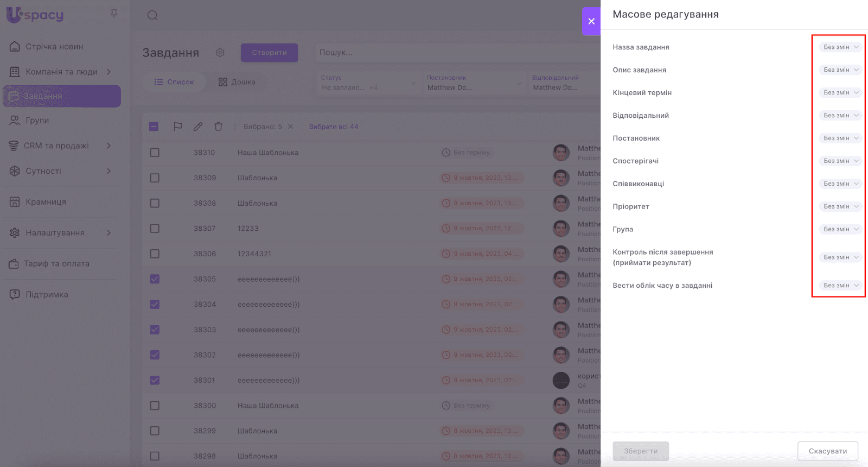Viewport: 868px width, 467px height.
Task: Open the Постановник filter above the task list
Action: pyautogui.click(x=474, y=83)
